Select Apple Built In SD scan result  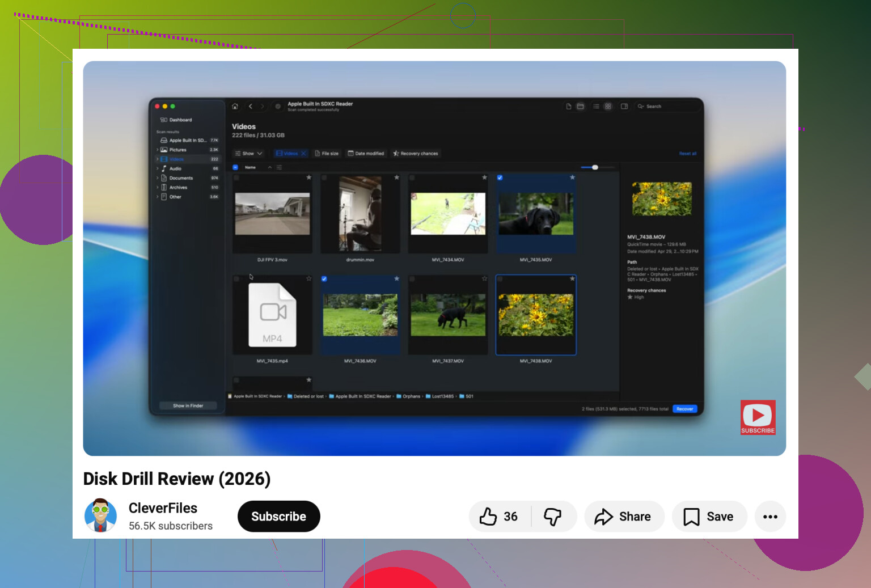(188, 141)
